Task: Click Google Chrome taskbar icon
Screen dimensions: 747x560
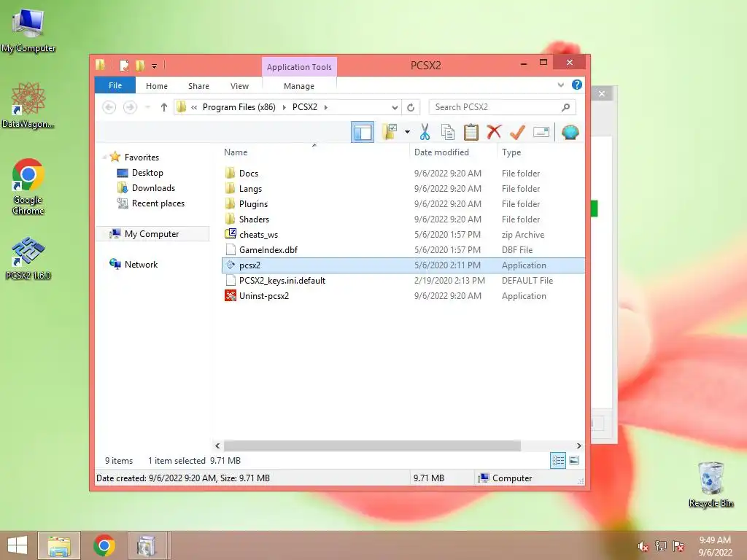Action: click(104, 545)
